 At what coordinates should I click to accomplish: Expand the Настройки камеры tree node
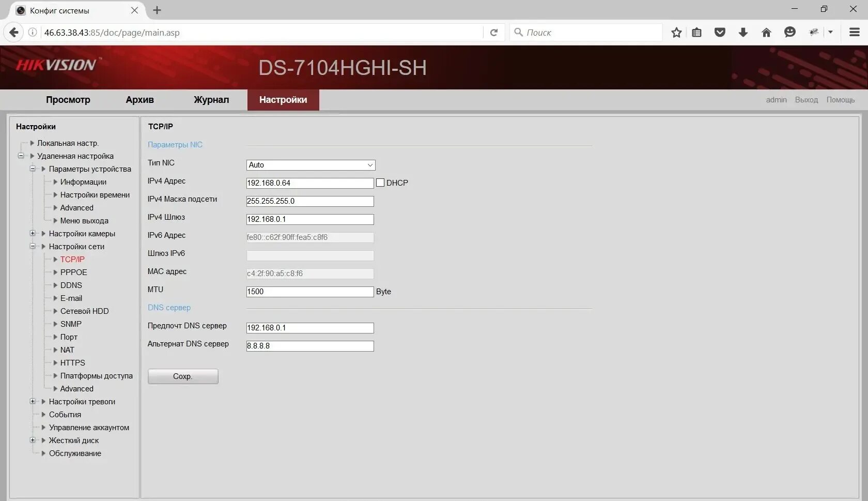pos(33,233)
